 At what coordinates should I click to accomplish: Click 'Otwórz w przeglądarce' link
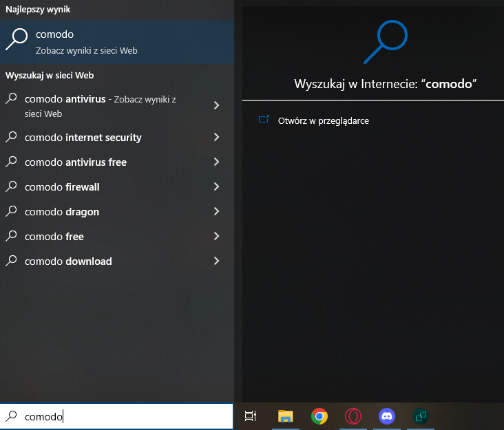coord(324,120)
